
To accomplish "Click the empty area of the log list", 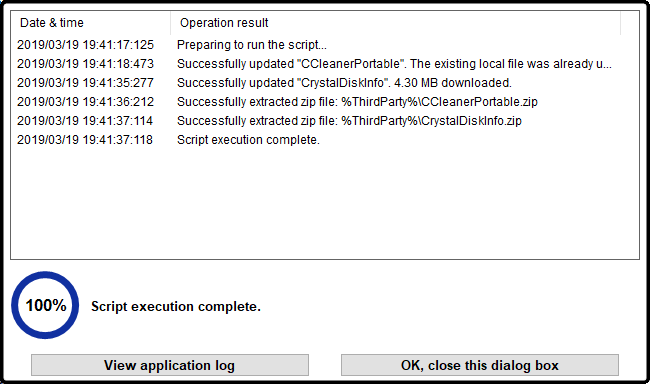I will point(325,203).
